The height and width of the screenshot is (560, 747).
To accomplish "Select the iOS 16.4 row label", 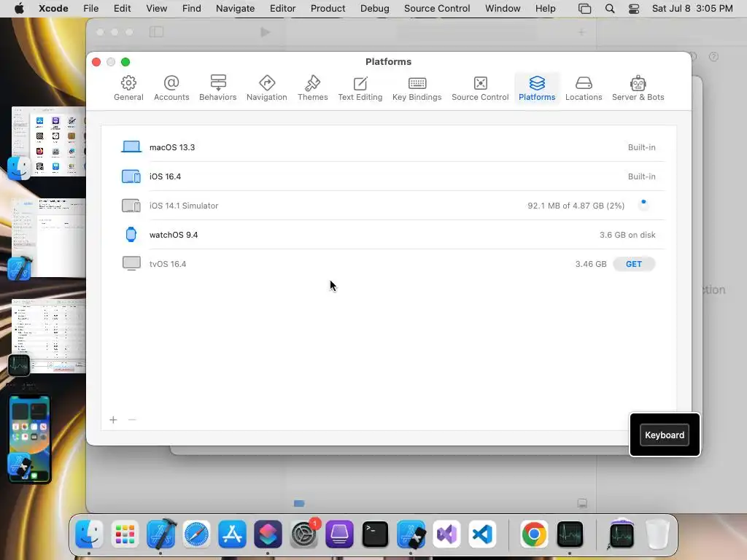I will [165, 176].
